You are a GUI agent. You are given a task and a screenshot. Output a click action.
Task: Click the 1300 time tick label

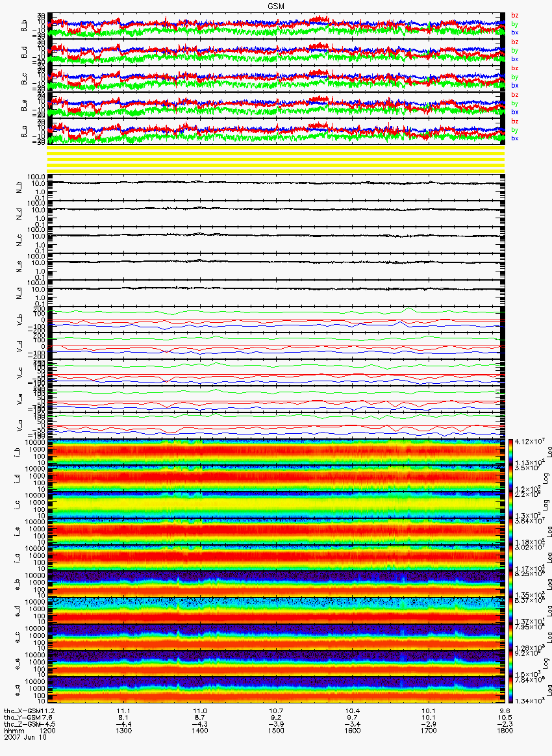124,731
